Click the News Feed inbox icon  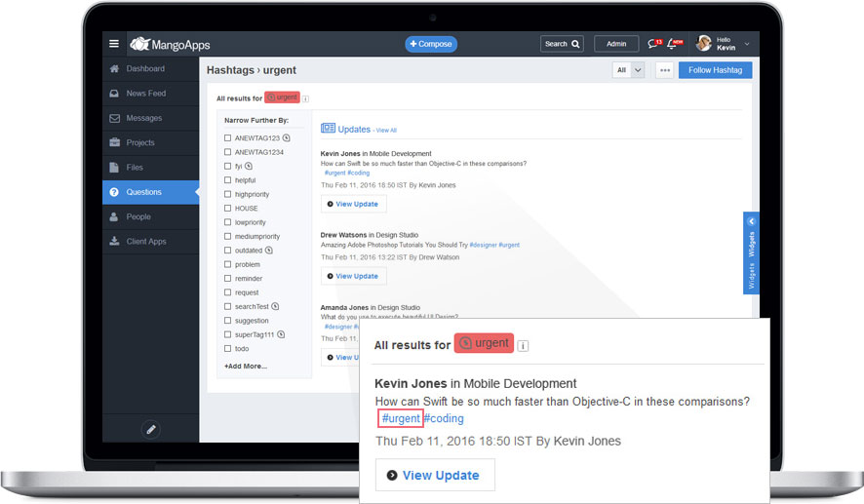tap(114, 94)
